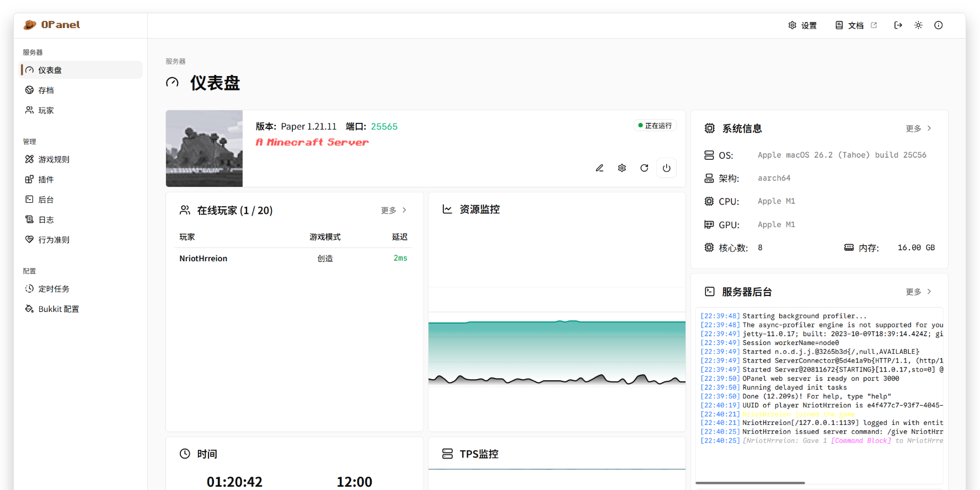Click the 设置 button in top bar

[802, 25]
